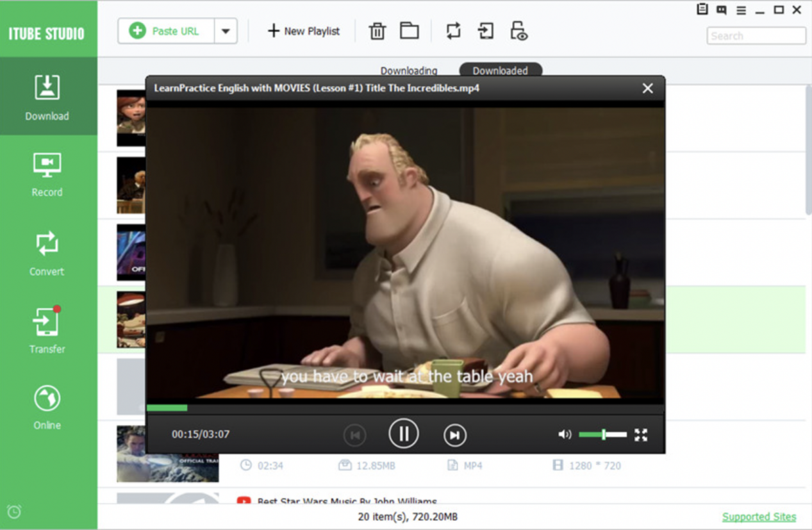Click the convert arrows toolbar icon

click(x=453, y=31)
